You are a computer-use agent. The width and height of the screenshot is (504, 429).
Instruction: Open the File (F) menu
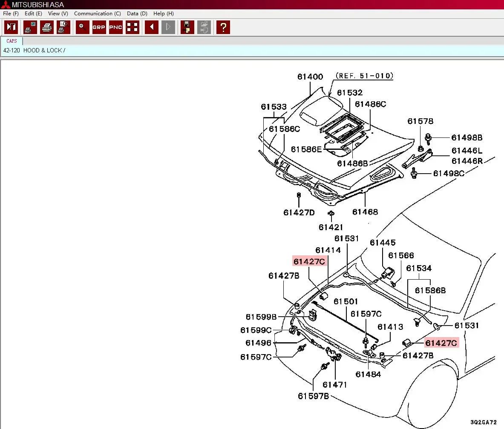click(11, 14)
